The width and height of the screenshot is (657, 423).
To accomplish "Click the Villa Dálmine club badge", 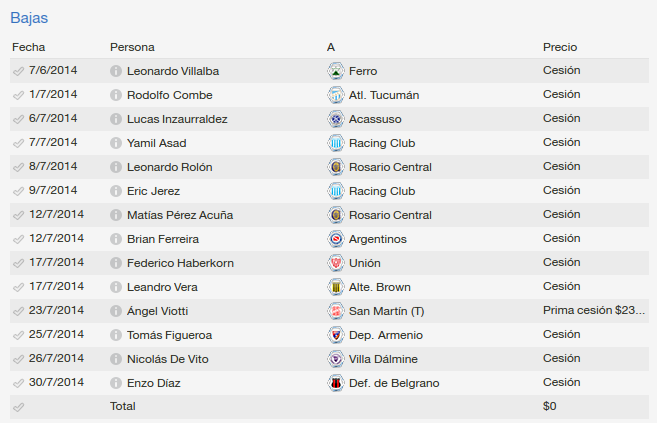I will (336, 359).
